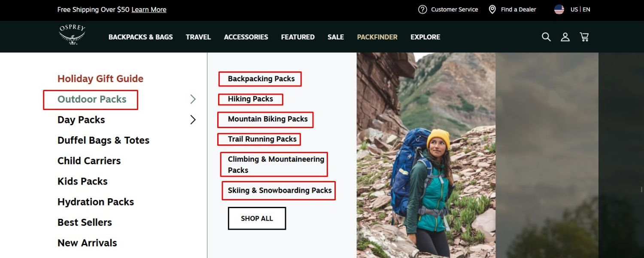Open Skiing & Snowboarding Packs

tap(278, 190)
